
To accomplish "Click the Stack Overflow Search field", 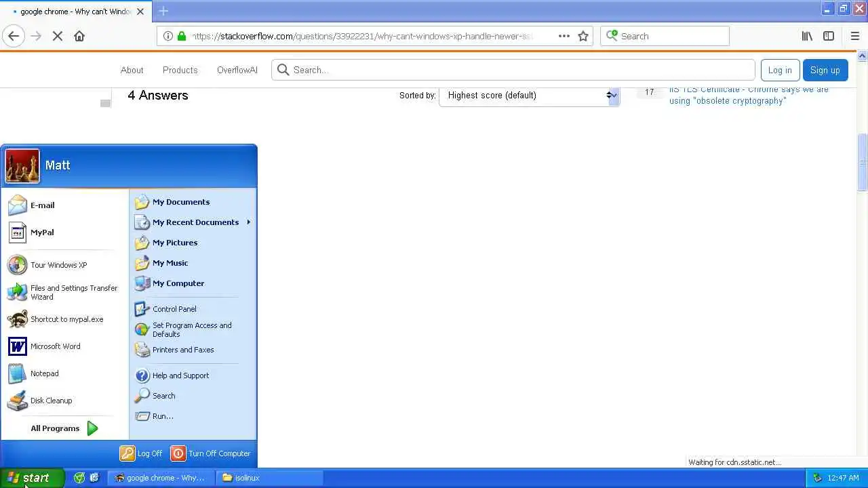I will 513,70.
